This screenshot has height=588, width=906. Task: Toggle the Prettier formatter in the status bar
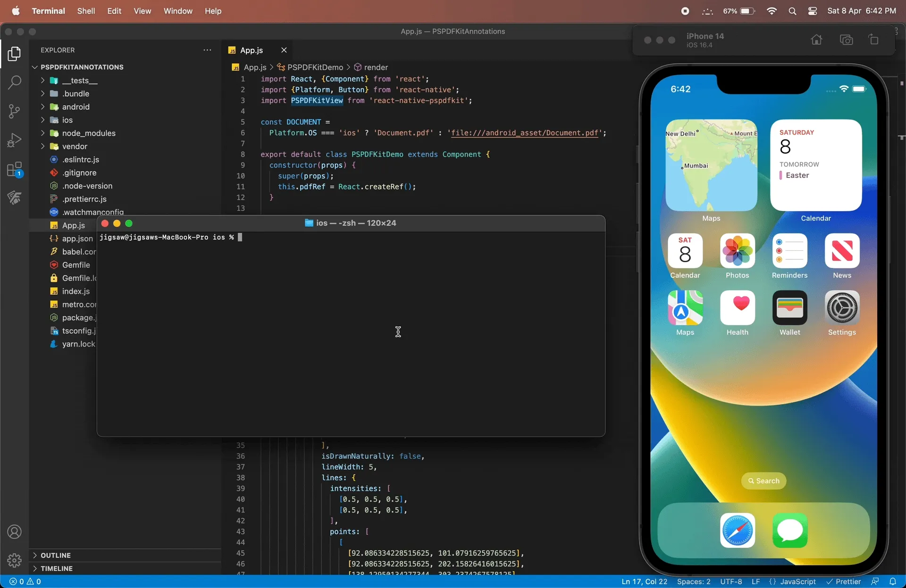click(x=845, y=581)
